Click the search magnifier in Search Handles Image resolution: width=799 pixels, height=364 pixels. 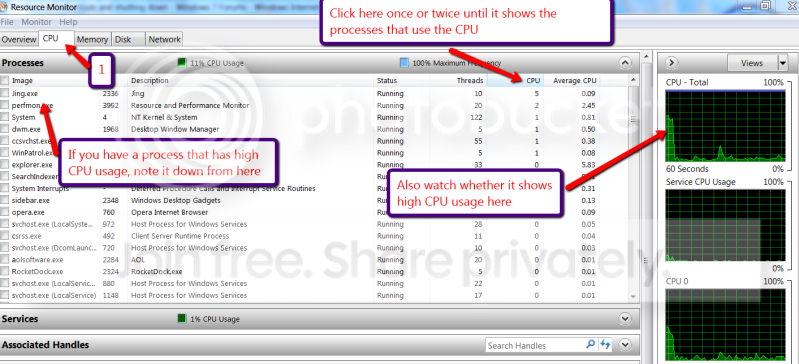click(x=590, y=345)
